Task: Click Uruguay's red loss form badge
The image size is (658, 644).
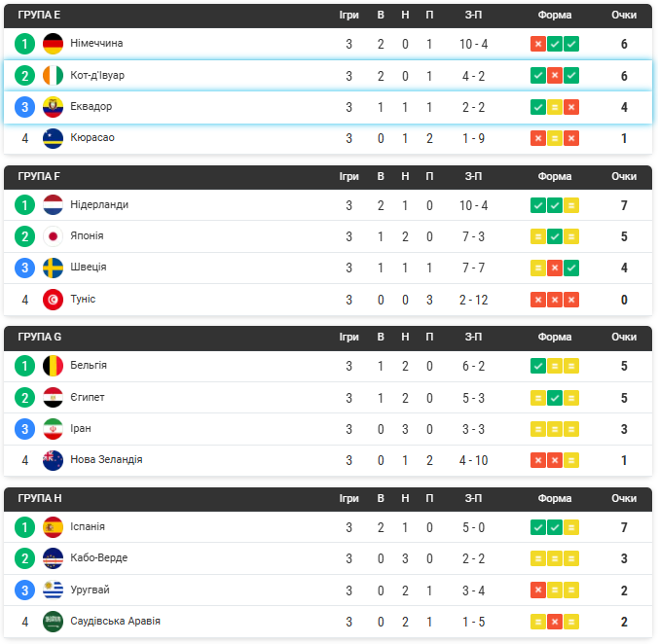Action: 538,590
